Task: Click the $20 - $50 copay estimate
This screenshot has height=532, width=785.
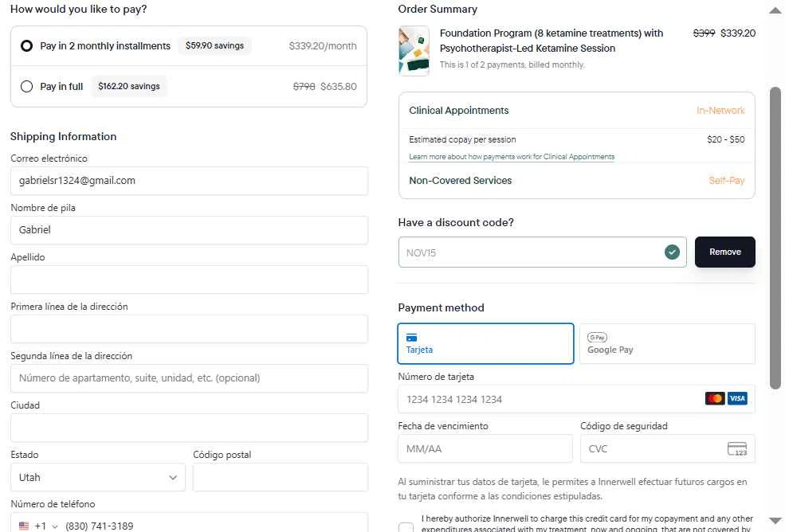Action: tap(725, 139)
